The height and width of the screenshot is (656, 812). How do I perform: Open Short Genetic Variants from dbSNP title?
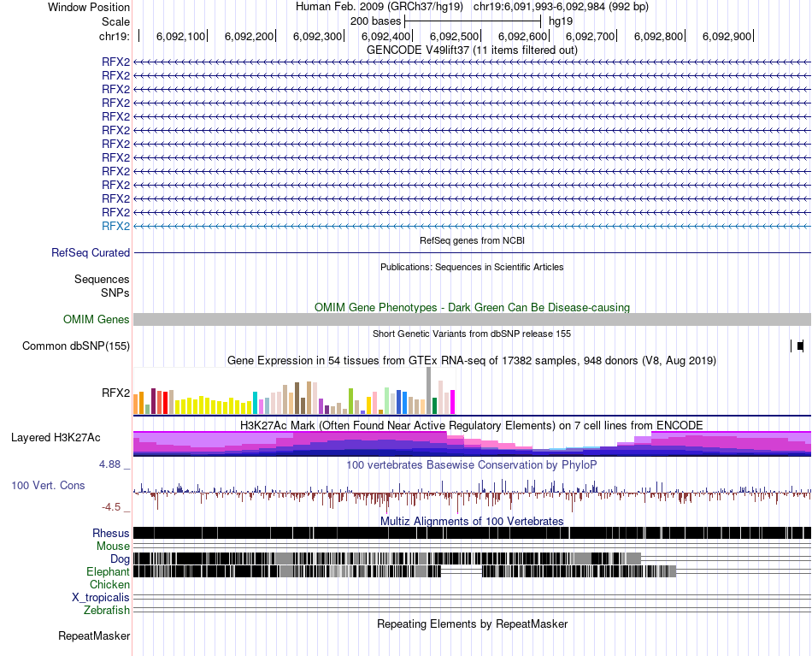pyautogui.click(x=472, y=334)
